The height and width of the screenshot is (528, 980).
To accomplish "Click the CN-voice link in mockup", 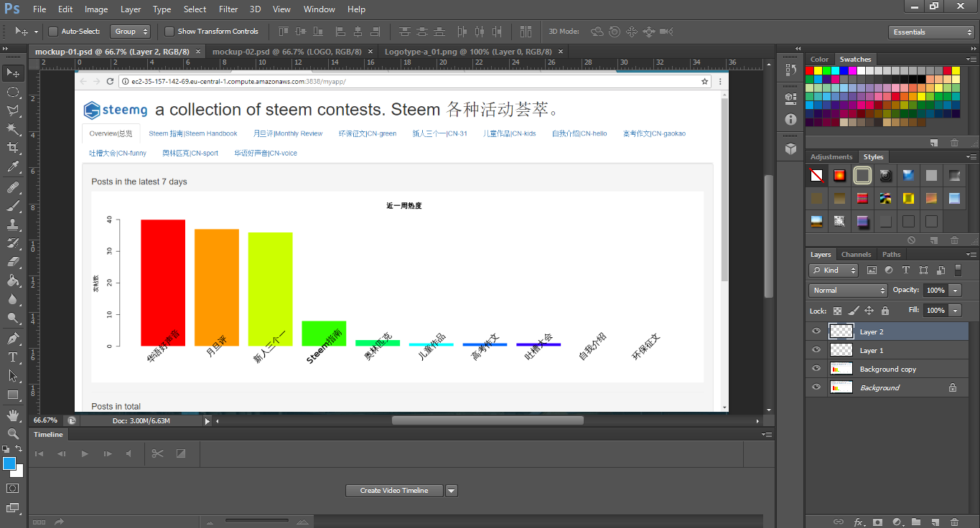I will pyautogui.click(x=266, y=153).
